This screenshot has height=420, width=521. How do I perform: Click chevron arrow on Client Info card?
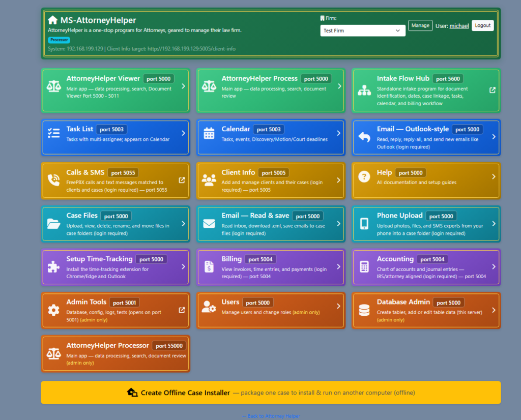(x=338, y=180)
